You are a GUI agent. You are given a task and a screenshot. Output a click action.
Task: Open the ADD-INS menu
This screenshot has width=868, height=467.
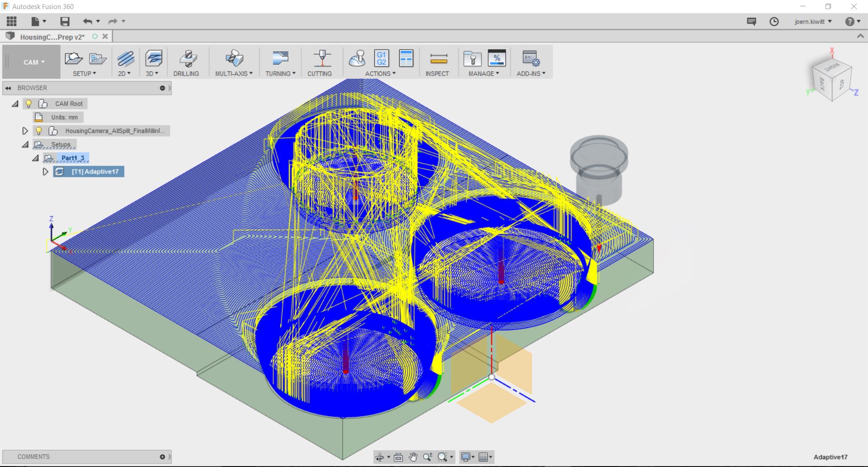tap(531, 73)
